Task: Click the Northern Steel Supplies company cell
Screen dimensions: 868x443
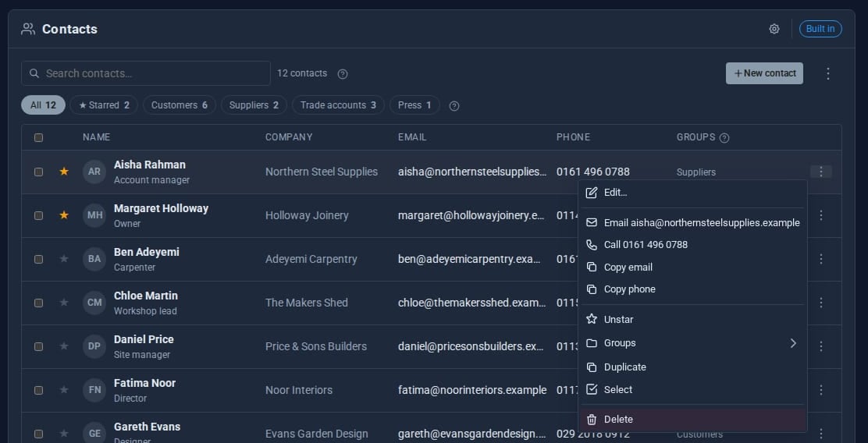Action: 322,172
